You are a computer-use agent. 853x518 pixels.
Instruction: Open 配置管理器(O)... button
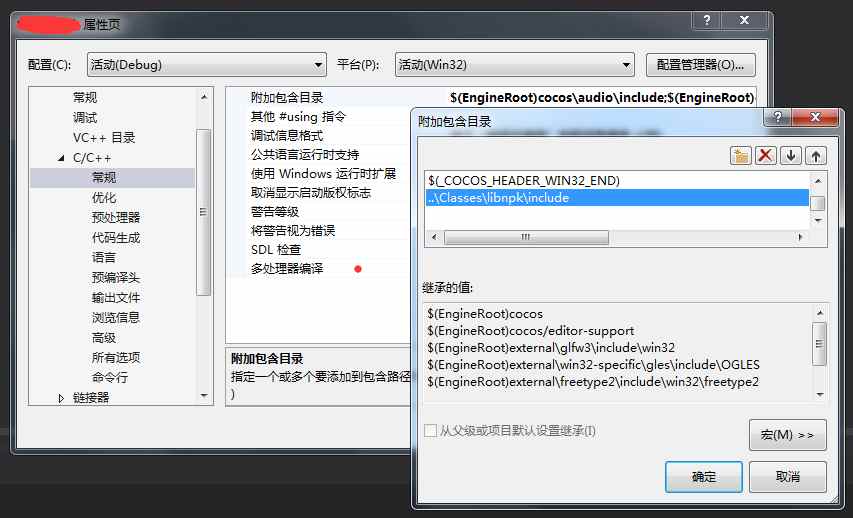tap(701, 65)
